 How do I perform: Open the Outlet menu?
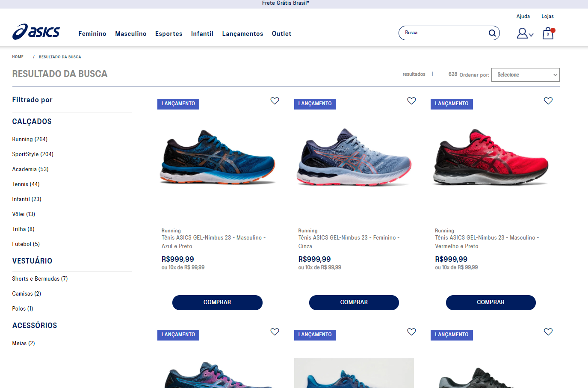click(x=282, y=34)
